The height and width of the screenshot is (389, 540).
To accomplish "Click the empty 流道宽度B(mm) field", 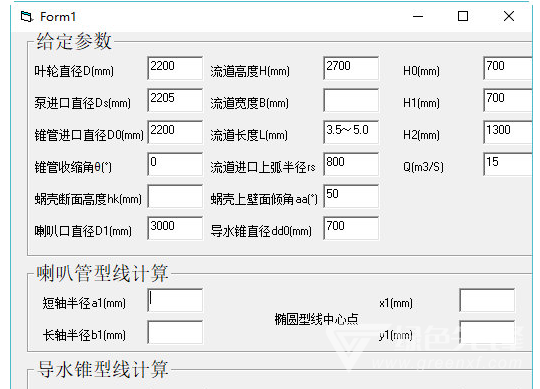I will point(351,100).
